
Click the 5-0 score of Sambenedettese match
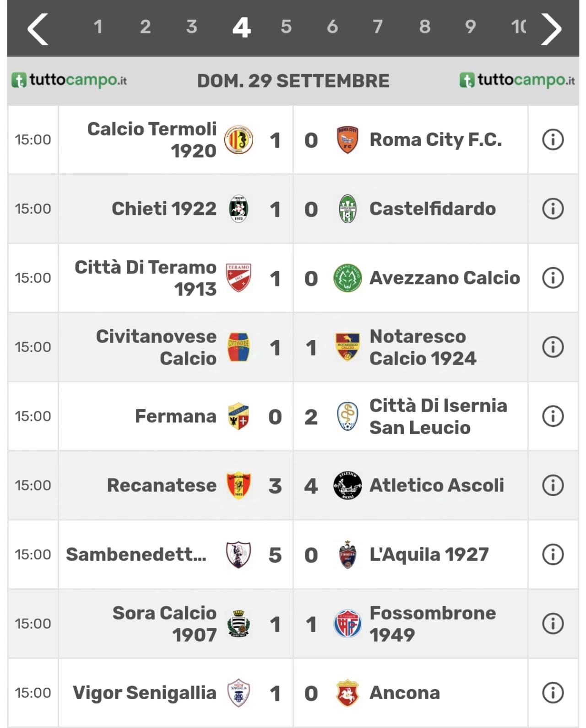click(293, 555)
